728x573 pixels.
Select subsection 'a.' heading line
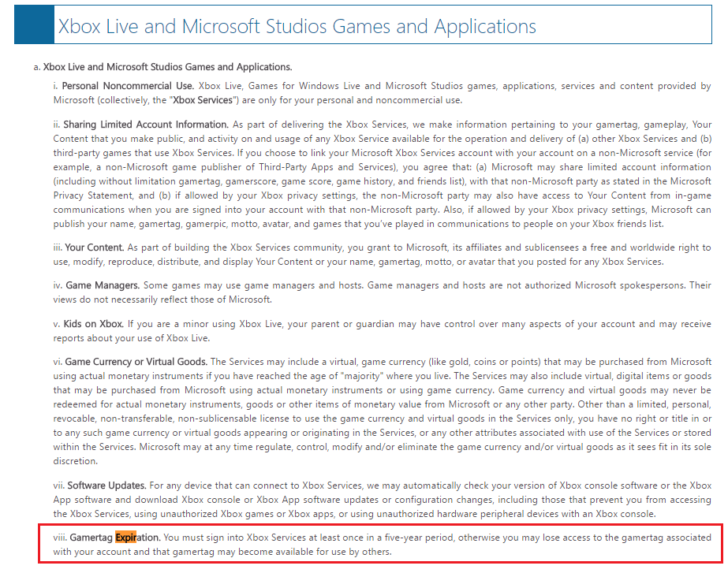(x=162, y=67)
